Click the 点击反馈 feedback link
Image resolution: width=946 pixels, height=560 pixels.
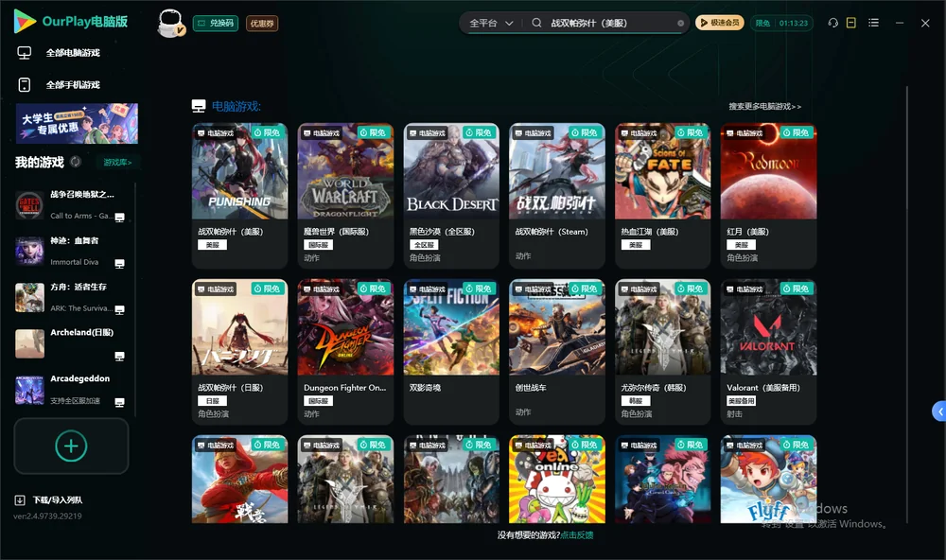[577, 535]
